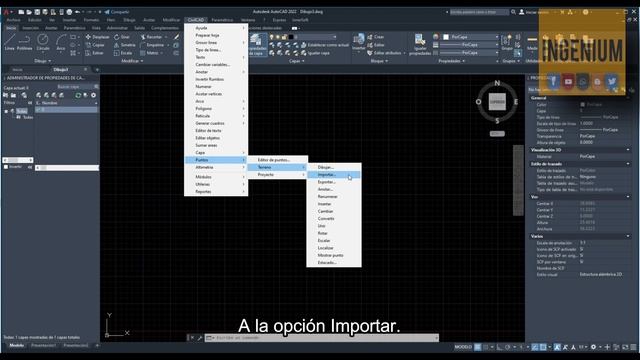Click the Simetría tool
This screenshot has height=360, width=640.
tap(124, 45)
